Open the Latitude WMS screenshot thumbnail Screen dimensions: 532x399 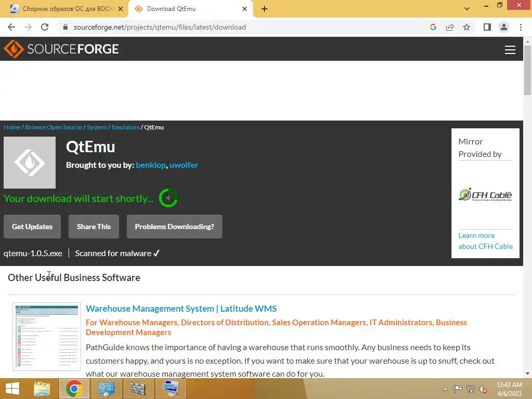click(47, 337)
